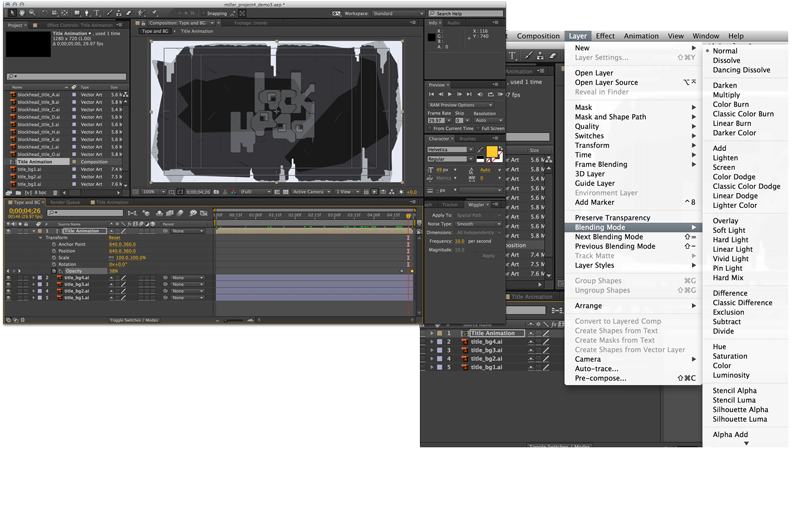Screen dimensions: 800x516
Task: Mute audio in the Preview panel
Action: coord(480,94)
